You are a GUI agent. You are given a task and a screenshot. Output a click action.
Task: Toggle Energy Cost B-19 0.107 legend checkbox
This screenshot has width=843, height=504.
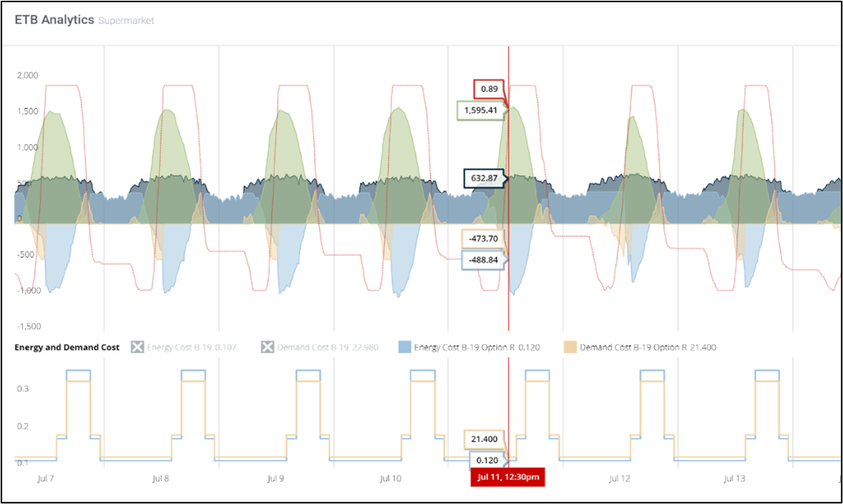pyautogui.click(x=137, y=347)
